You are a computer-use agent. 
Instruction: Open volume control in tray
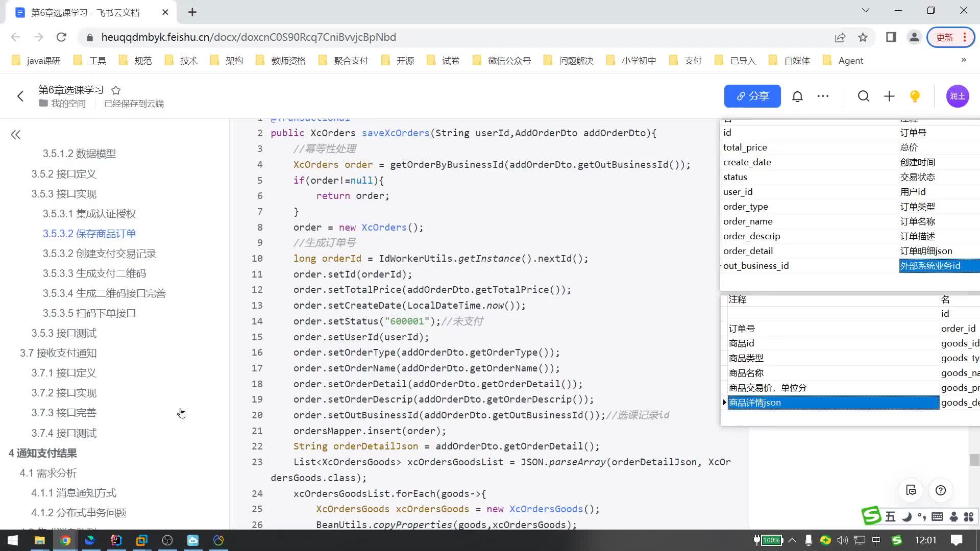point(842,540)
